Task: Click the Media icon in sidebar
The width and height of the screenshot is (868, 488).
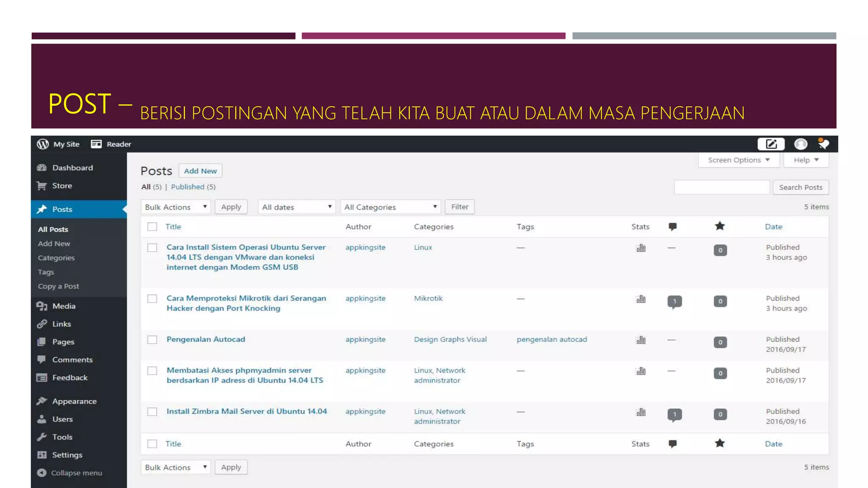Action: 42,306
